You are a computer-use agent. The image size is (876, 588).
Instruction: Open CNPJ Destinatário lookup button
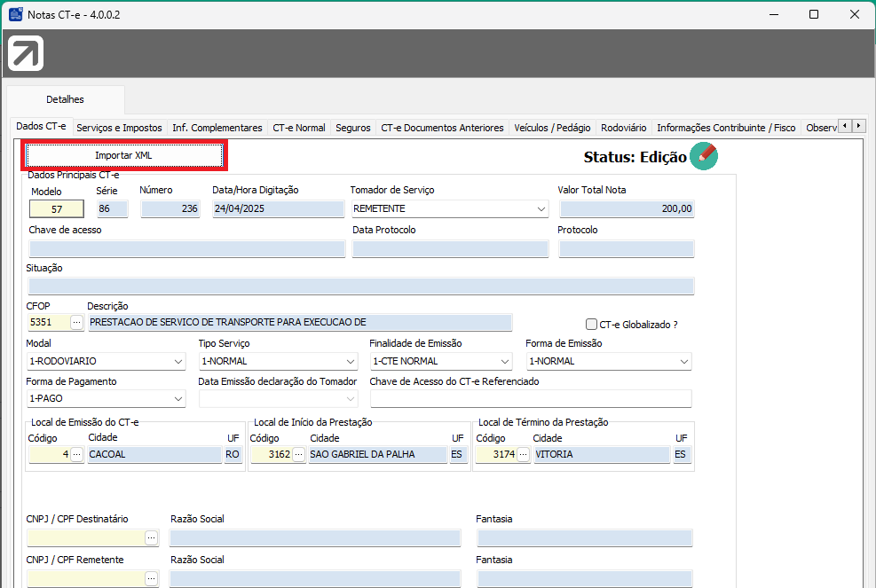click(x=152, y=538)
